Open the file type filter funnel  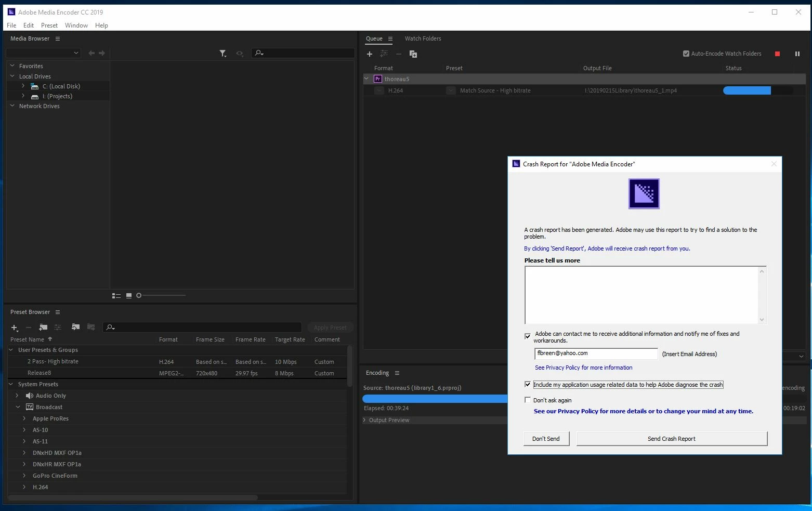(x=223, y=53)
